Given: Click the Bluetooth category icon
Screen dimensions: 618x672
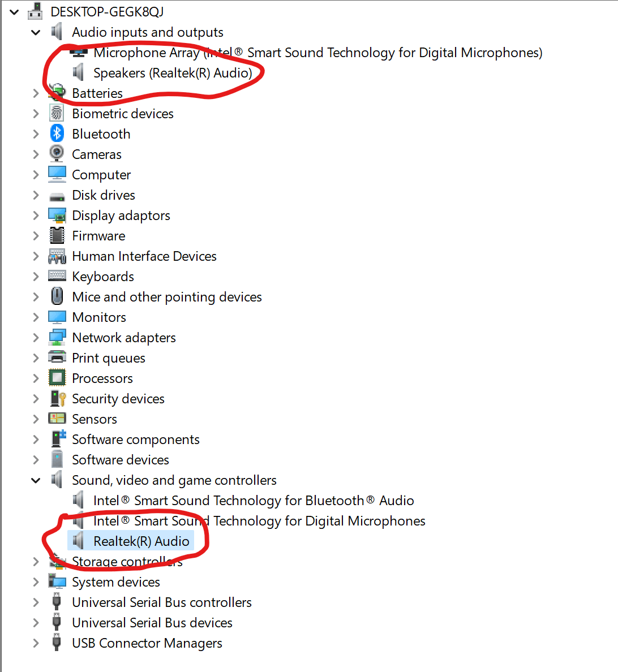Looking at the screenshot, I should pos(57,133).
